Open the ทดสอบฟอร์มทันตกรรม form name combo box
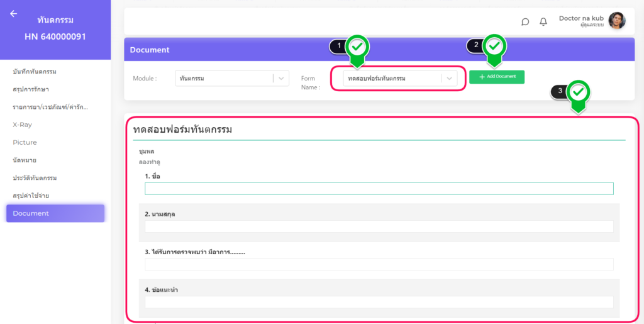Screen dimensions: 644x324 391,79
